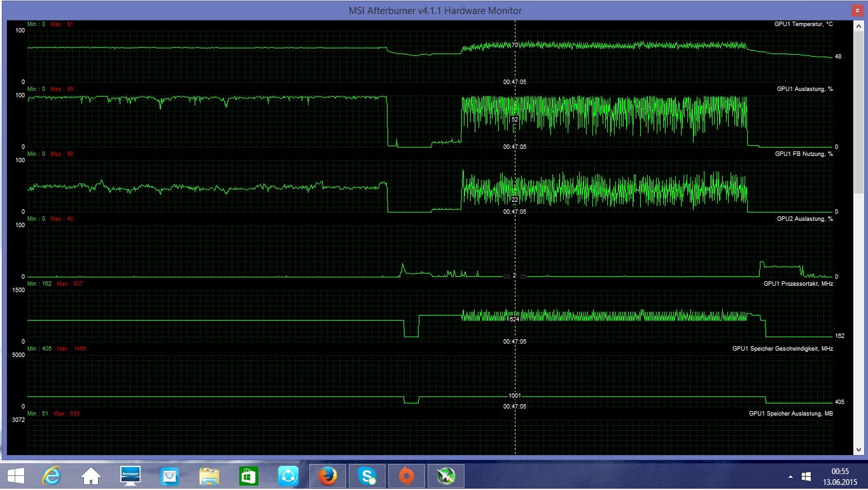Open the clock showing 00:55

[841, 471]
